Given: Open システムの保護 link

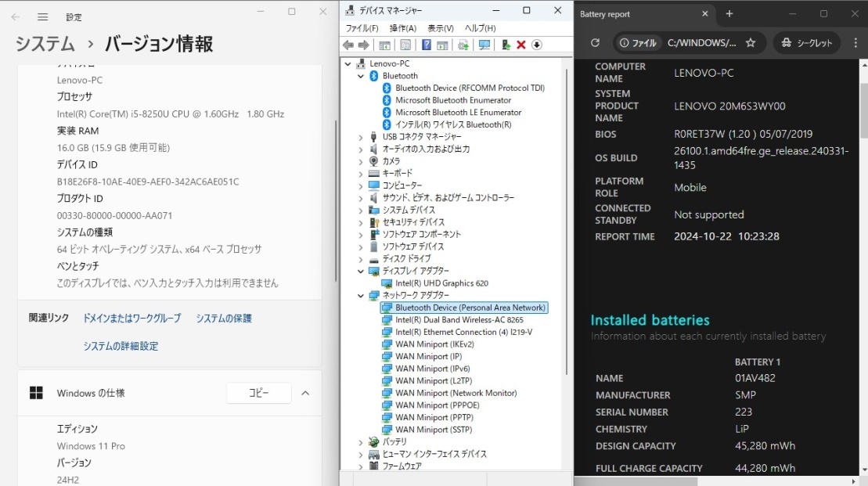Looking at the screenshot, I should 224,319.
